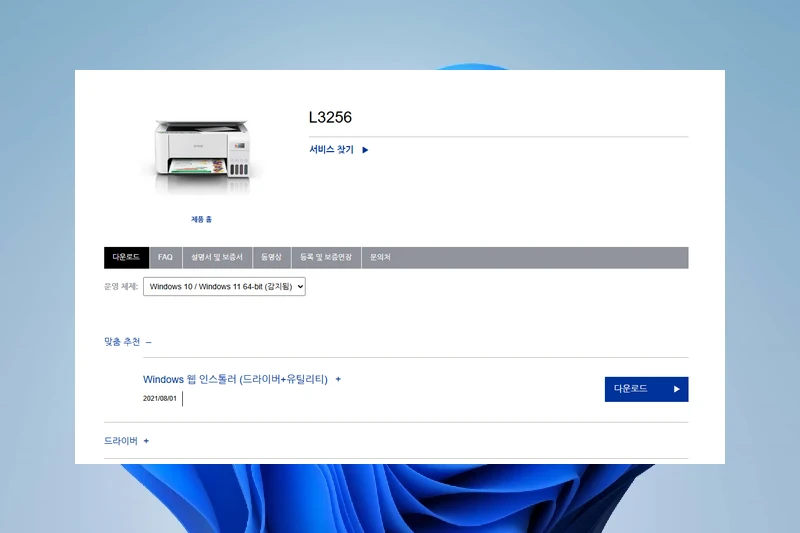
Task: Click the white arrow inside the 다운로드 button
Action: click(x=677, y=389)
